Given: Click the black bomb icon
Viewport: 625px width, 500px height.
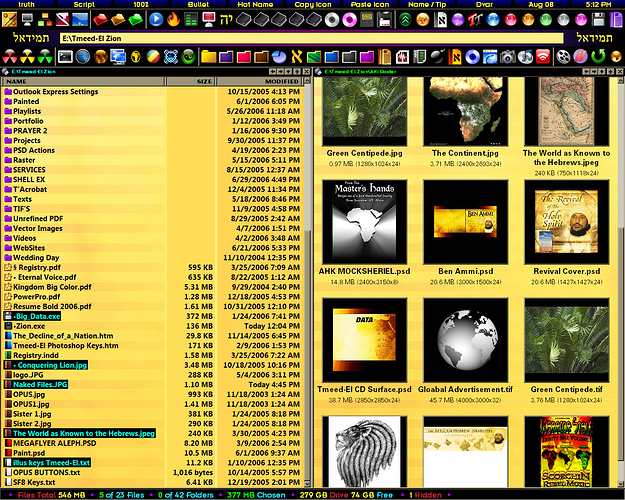Looking at the screenshot, I should [x=437, y=57].
